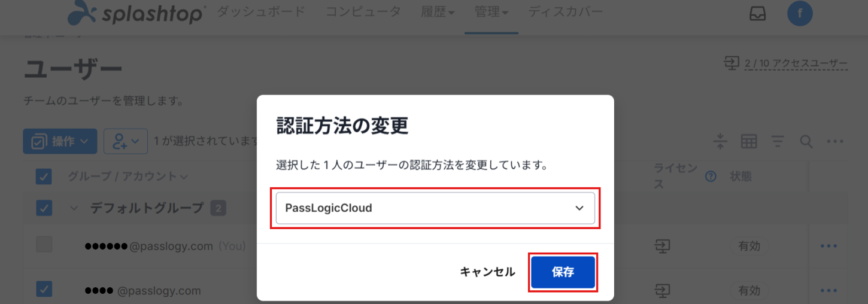Image resolution: width=868 pixels, height=304 pixels.
Task: Toggle the select-all checkbox in header row
Action: 44,177
